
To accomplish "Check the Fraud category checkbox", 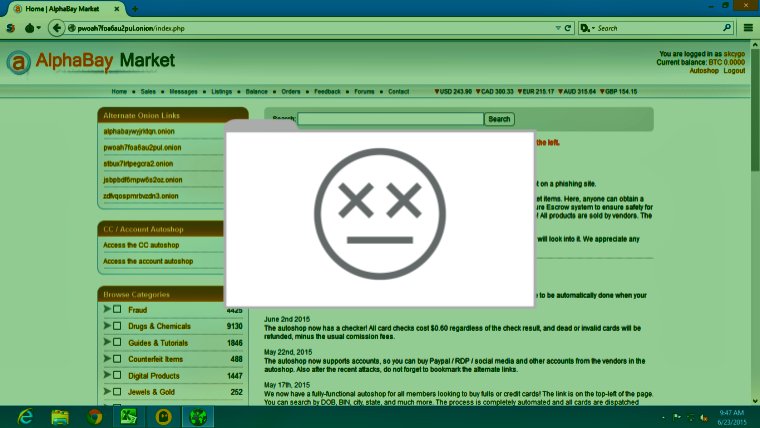I will coord(117,309).
